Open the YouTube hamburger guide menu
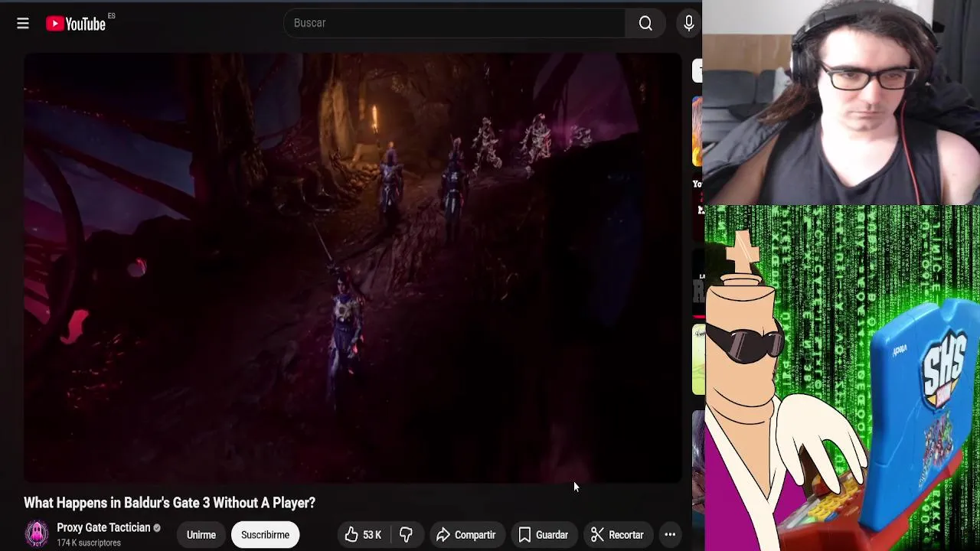The image size is (980, 551). coord(23,24)
